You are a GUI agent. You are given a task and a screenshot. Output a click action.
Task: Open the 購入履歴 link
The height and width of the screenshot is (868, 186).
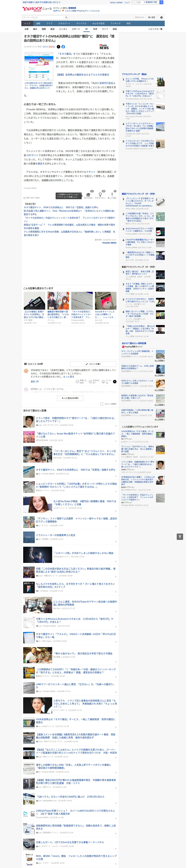click(152, 18)
